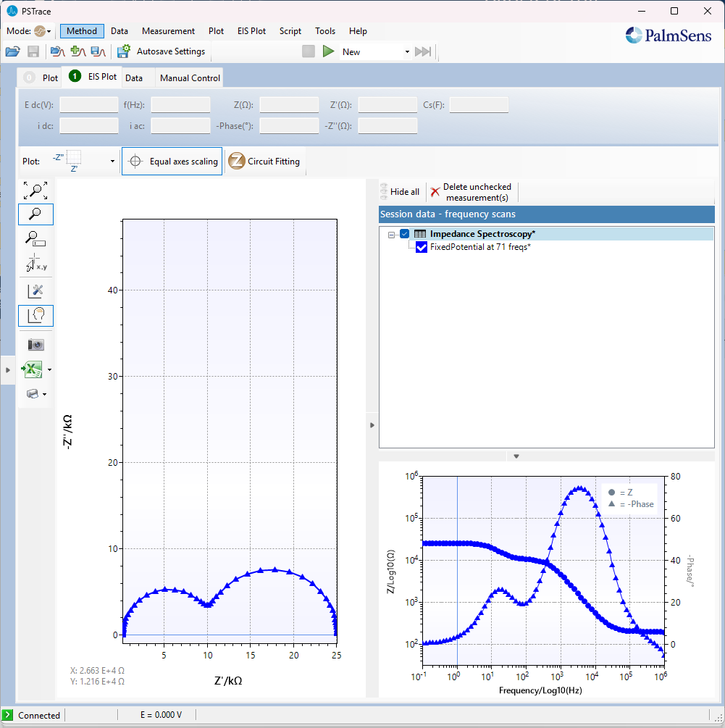Click the E = 0.000 V status text
This screenshot has width=725, height=728.
(161, 715)
